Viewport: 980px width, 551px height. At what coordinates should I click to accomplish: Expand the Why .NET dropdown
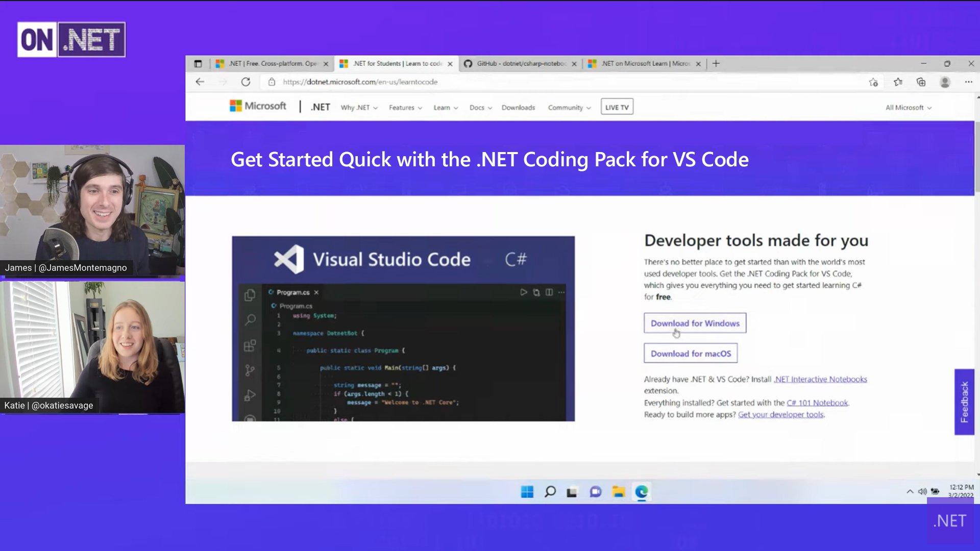359,108
